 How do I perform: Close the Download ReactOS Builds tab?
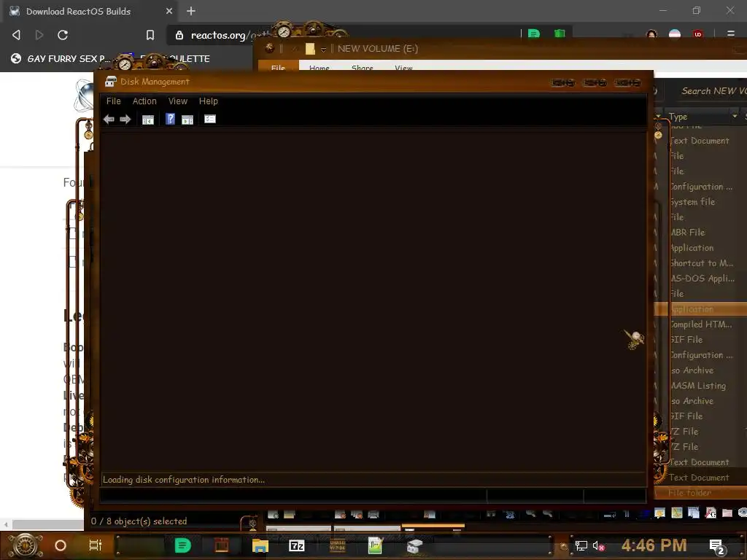tap(169, 11)
